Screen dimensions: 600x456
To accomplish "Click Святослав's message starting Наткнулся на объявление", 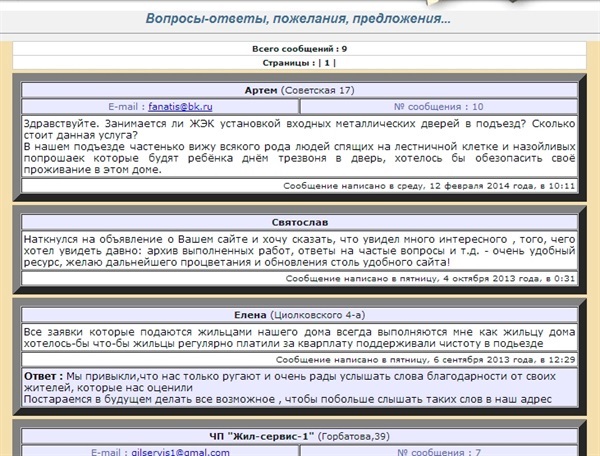I will [x=300, y=251].
